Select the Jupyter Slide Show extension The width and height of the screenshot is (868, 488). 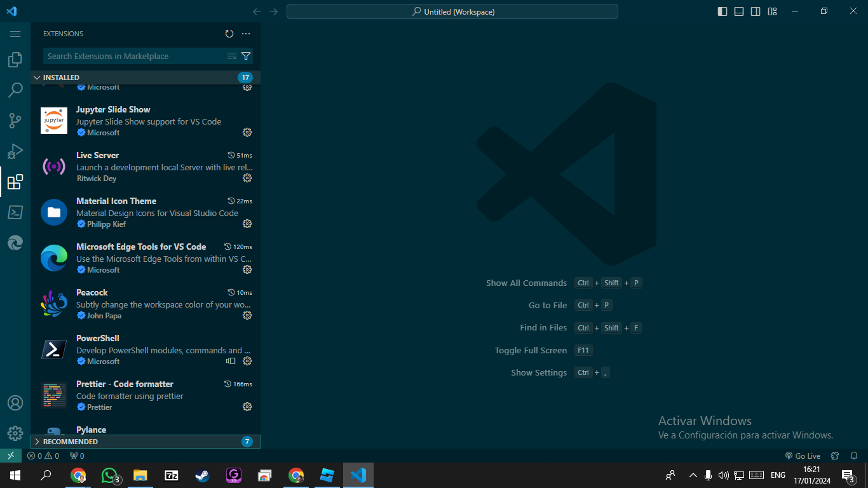pos(146,121)
